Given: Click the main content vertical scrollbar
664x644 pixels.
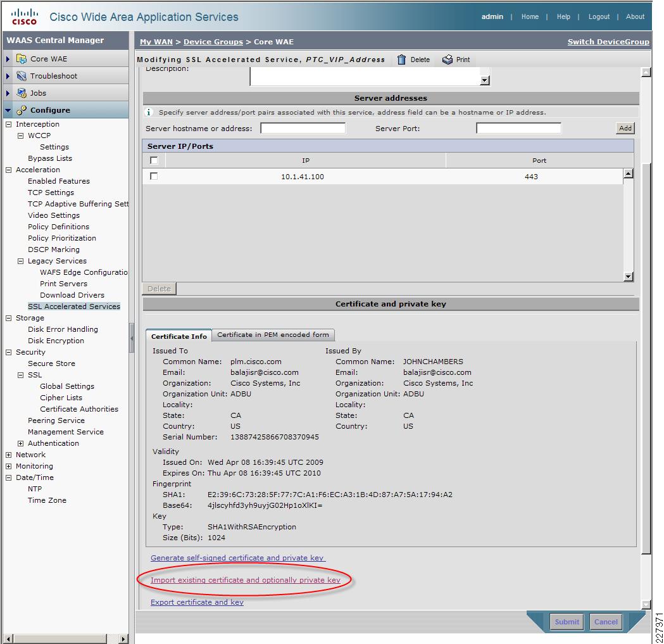Looking at the screenshot, I should point(646,358).
